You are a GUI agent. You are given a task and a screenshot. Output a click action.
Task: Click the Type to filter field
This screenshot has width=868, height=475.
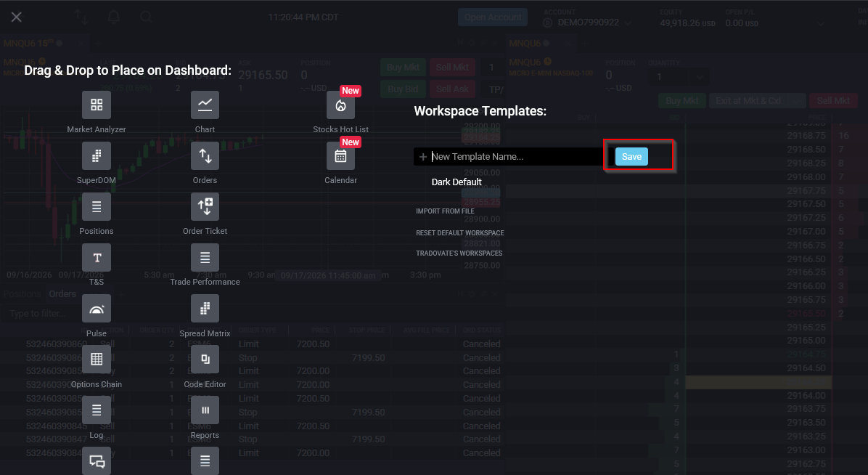point(38,314)
